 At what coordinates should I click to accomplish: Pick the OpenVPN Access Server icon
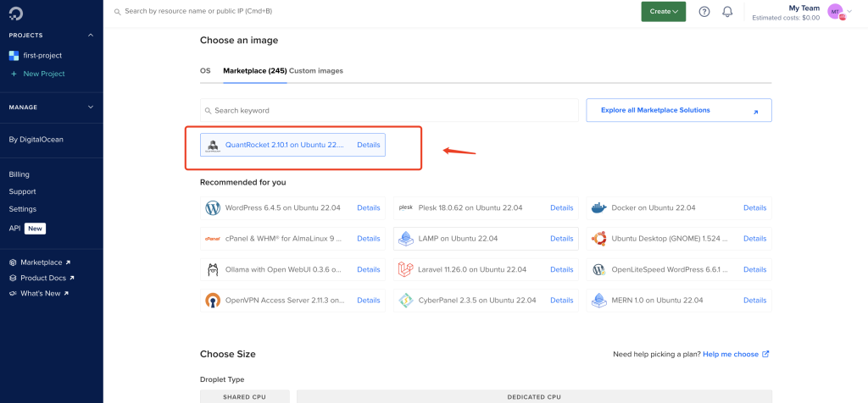pyautogui.click(x=213, y=301)
